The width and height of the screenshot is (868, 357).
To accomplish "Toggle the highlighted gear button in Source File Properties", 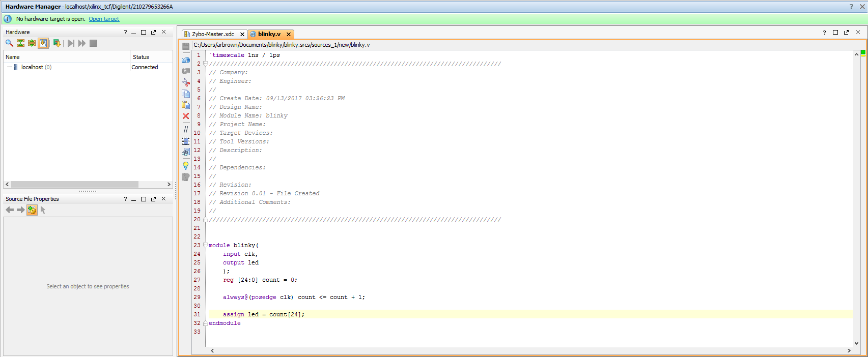I will (32, 210).
